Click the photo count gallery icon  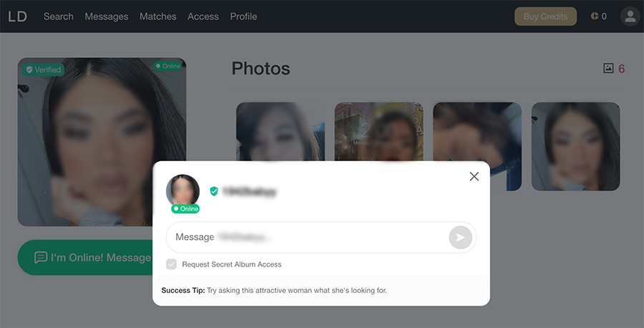click(x=608, y=69)
